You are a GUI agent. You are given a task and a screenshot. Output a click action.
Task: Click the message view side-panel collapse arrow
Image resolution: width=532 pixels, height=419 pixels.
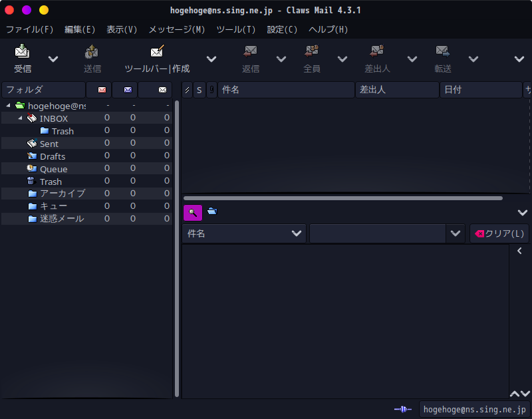[x=519, y=251]
